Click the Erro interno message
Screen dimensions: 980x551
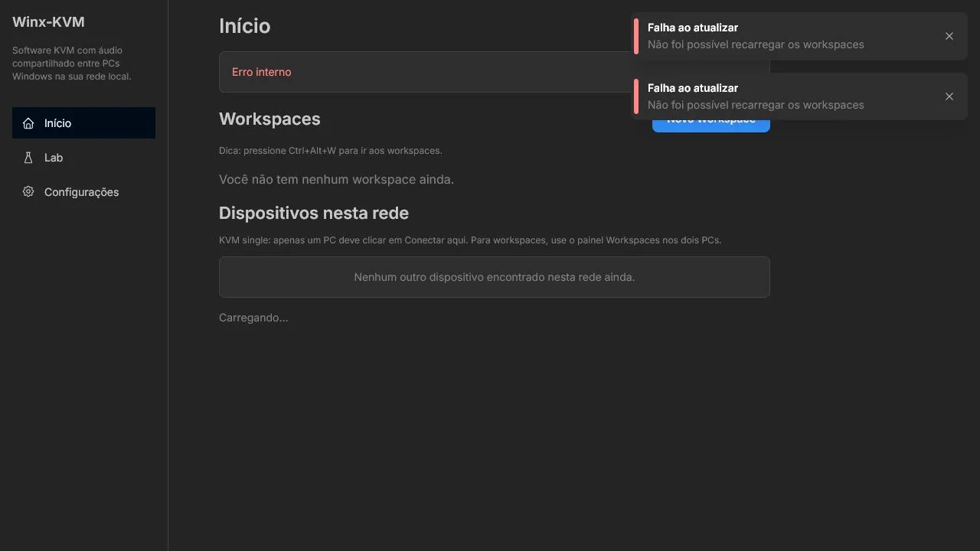[262, 72]
